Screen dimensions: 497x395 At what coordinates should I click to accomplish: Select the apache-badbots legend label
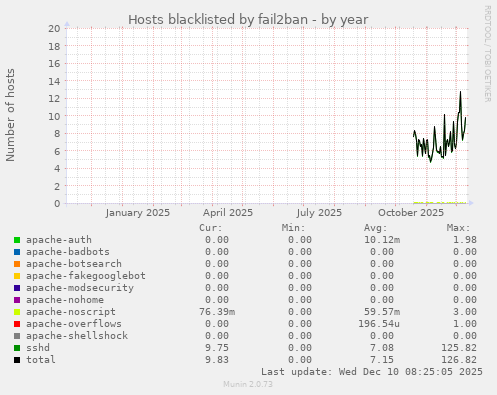pos(68,252)
